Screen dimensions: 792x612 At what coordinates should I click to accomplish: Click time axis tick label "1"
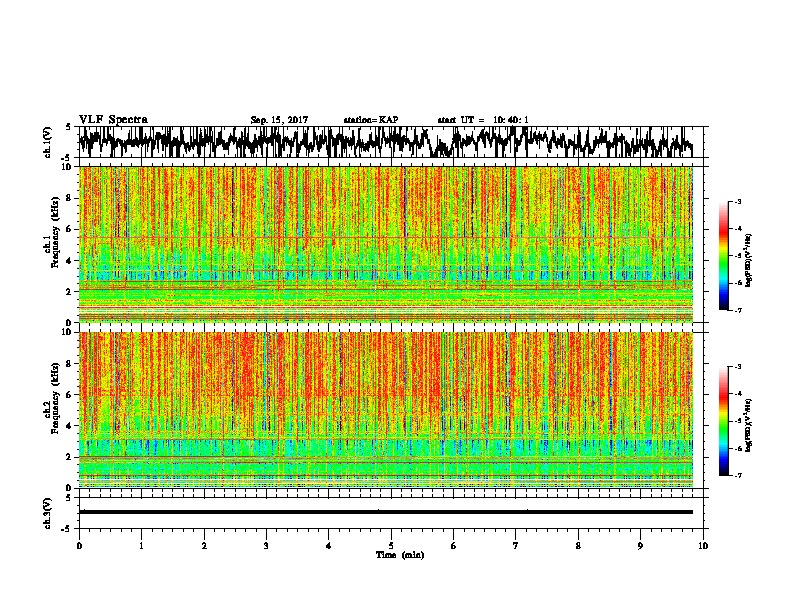[141, 546]
